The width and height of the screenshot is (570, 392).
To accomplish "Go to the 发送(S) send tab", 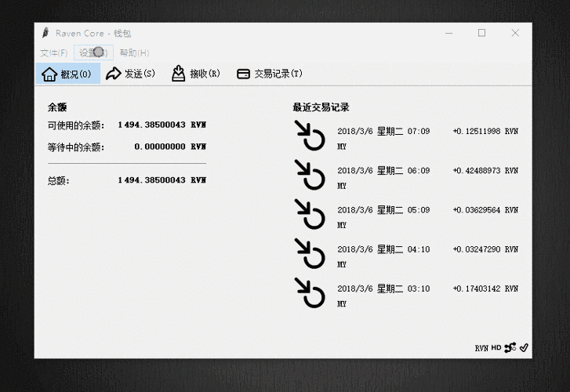I will (x=131, y=74).
